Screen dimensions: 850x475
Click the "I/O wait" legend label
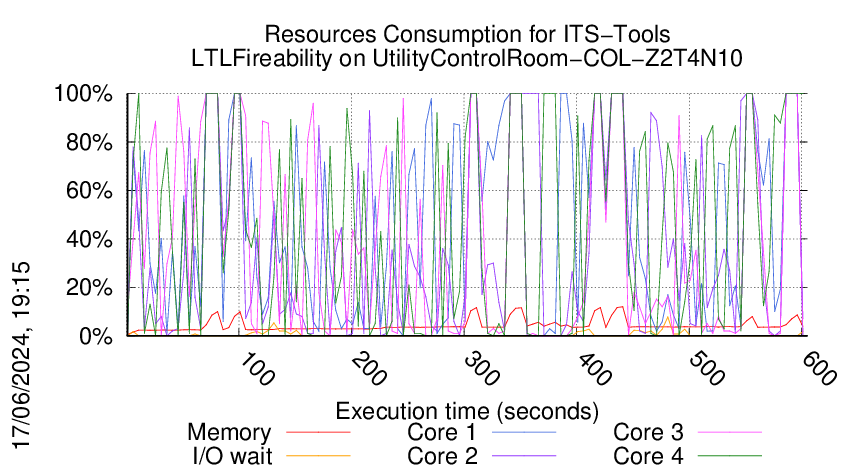[x=232, y=456]
